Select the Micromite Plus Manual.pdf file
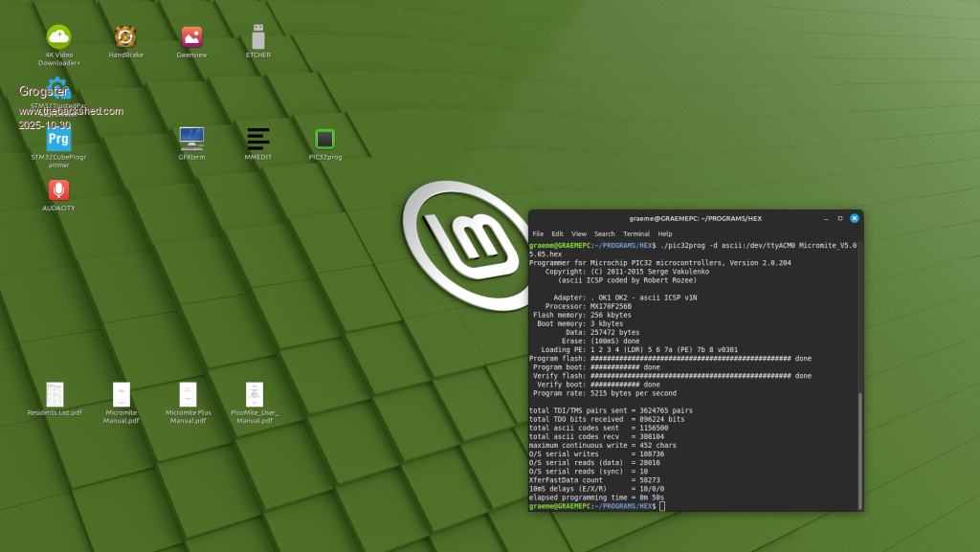Image resolution: width=980 pixels, height=552 pixels. [188, 395]
